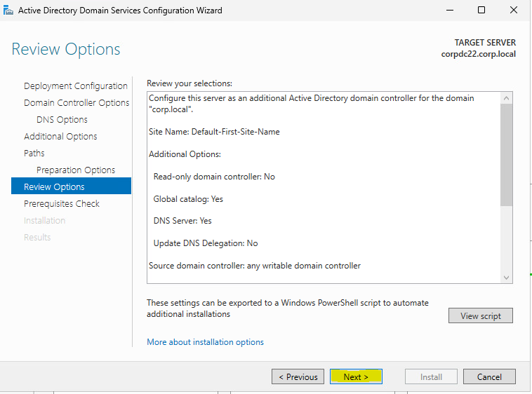Select the highlighted Review Options step
532x394 pixels.
tap(72, 186)
